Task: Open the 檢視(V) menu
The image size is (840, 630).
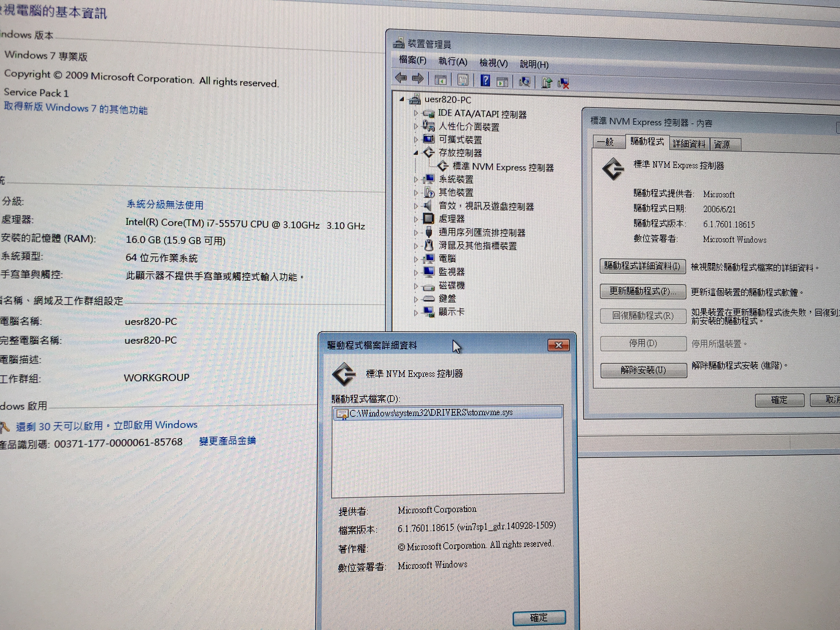Action: 493,63
